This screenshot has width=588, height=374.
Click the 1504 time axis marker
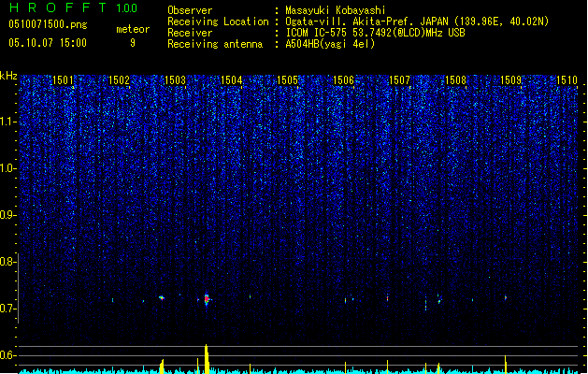(x=232, y=80)
